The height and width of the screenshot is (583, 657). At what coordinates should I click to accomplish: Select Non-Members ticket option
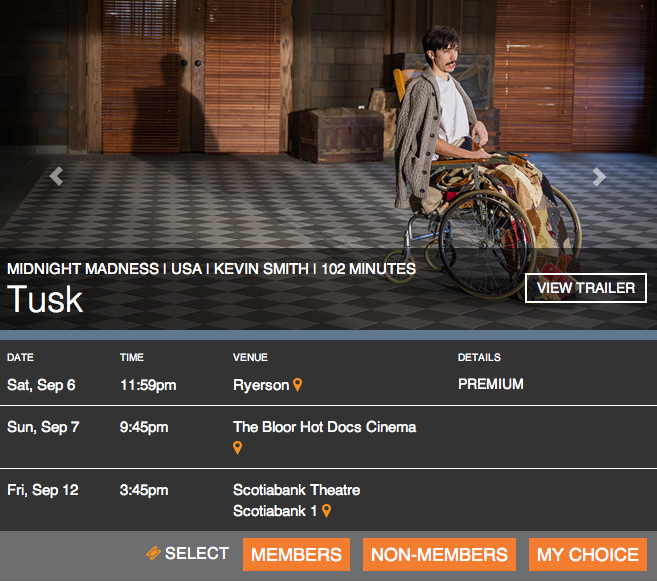point(439,554)
